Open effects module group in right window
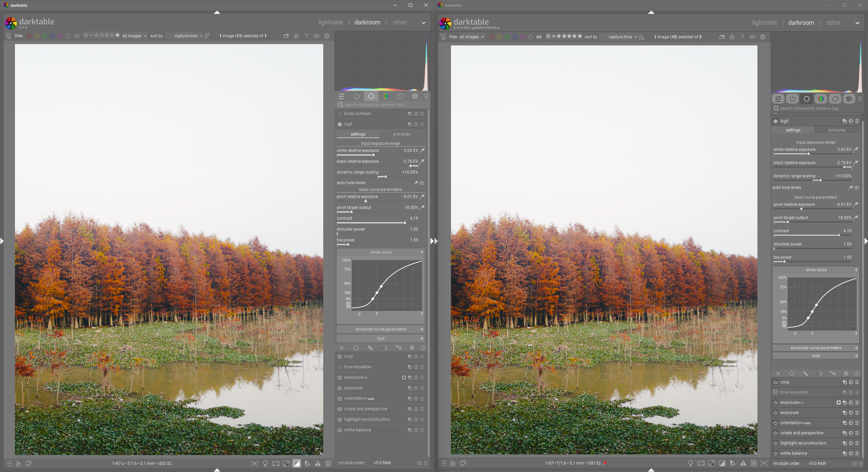Image resolution: width=868 pixels, height=472 pixels. click(849, 99)
